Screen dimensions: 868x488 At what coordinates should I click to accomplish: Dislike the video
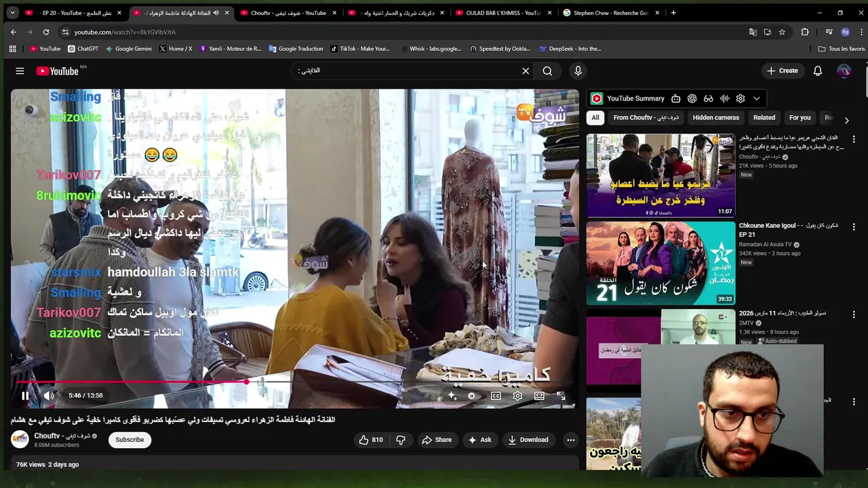401,440
